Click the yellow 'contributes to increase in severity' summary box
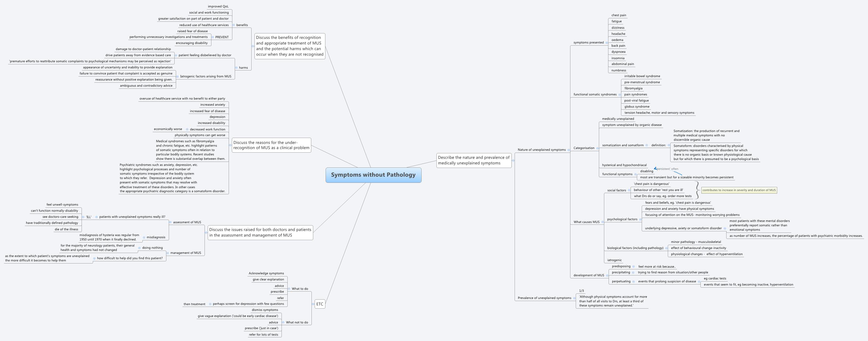The height and width of the screenshot is (341, 868). [x=739, y=190]
